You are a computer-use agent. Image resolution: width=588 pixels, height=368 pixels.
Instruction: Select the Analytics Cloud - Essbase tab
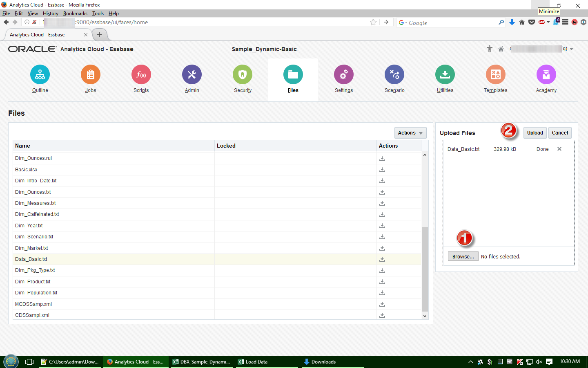(48, 35)
